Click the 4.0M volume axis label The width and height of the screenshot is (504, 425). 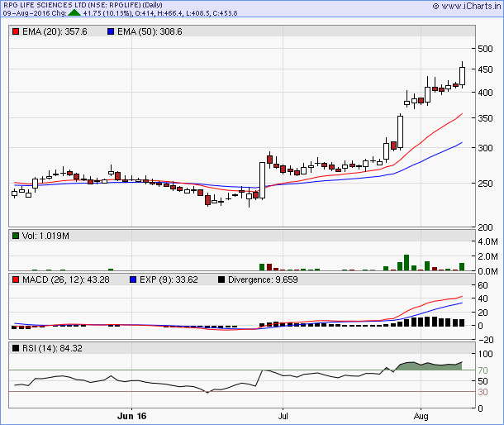tap(487, 241)
